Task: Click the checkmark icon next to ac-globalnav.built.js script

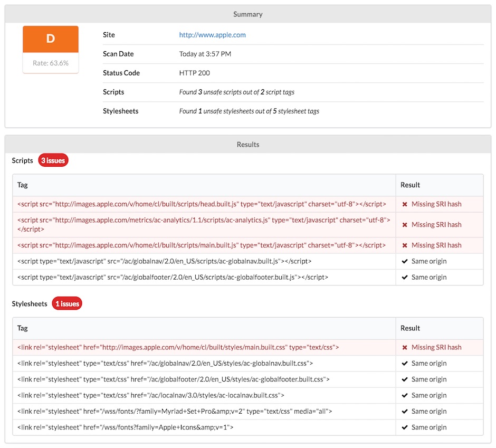Action: tap(405, 261)
